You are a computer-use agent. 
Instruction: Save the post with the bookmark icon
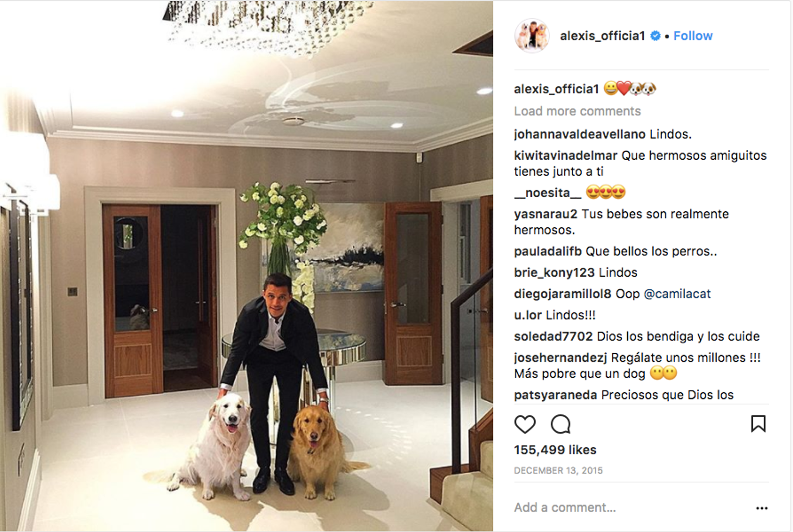[758, 423]
